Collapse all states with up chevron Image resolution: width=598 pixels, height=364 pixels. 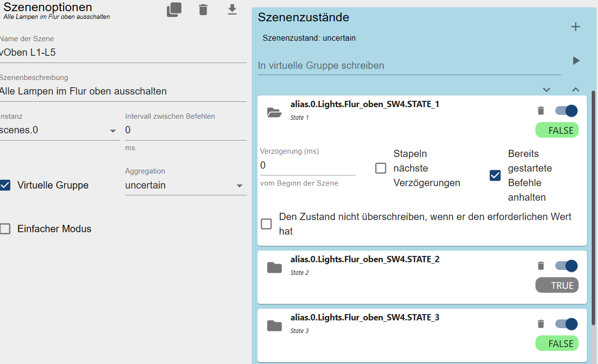coord(575,90)
